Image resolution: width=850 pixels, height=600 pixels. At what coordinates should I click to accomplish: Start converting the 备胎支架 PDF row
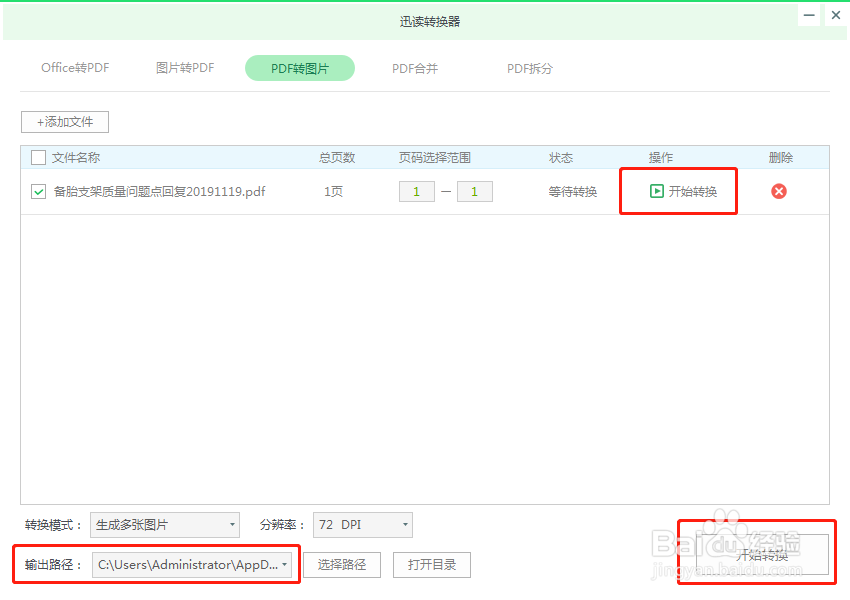point(683,191)
